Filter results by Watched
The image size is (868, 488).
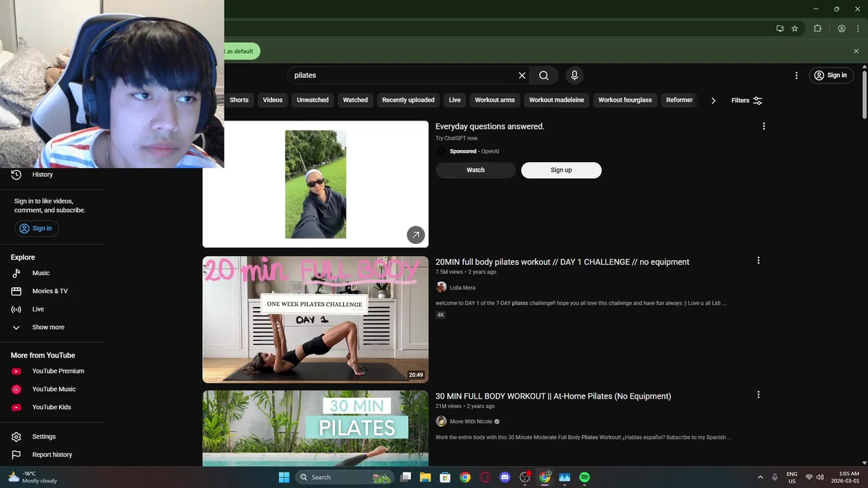tap(355, 100)
